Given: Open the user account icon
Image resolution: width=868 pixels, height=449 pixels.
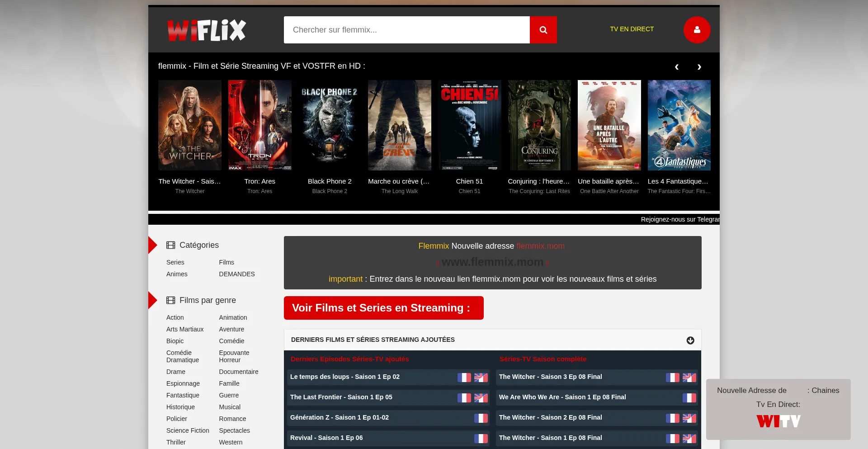Looking at the screenshot, I should (x=697, y=30).
